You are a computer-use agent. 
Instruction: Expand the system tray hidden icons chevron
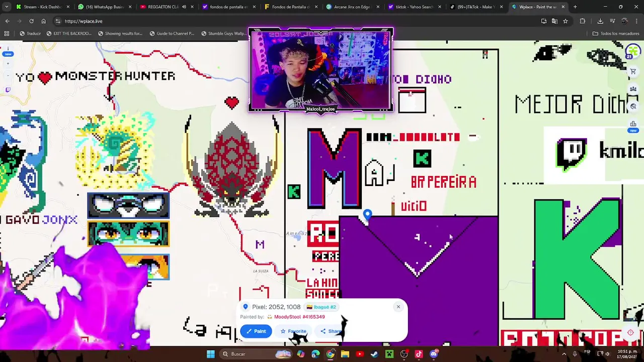[564, 354]
